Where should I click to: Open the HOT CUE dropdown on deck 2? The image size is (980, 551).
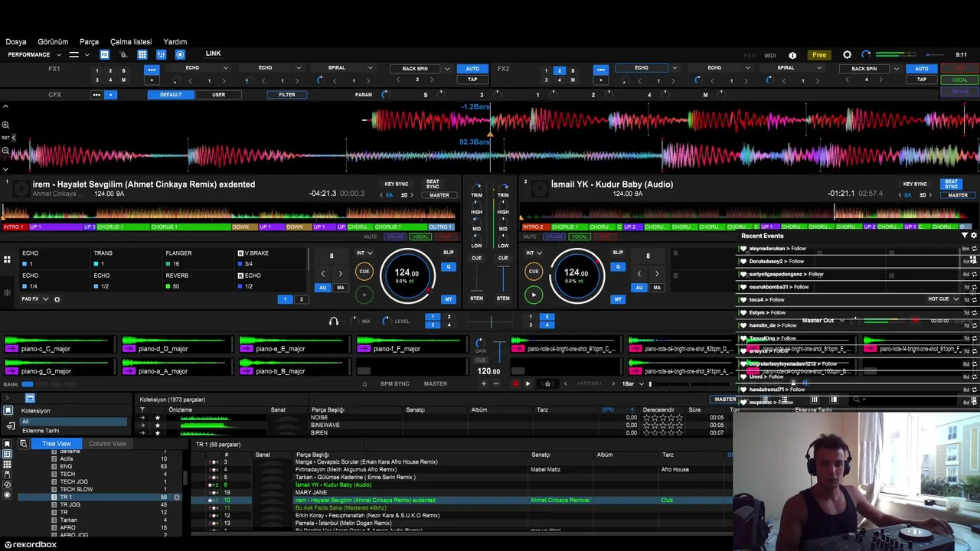(x=944, y=299)
